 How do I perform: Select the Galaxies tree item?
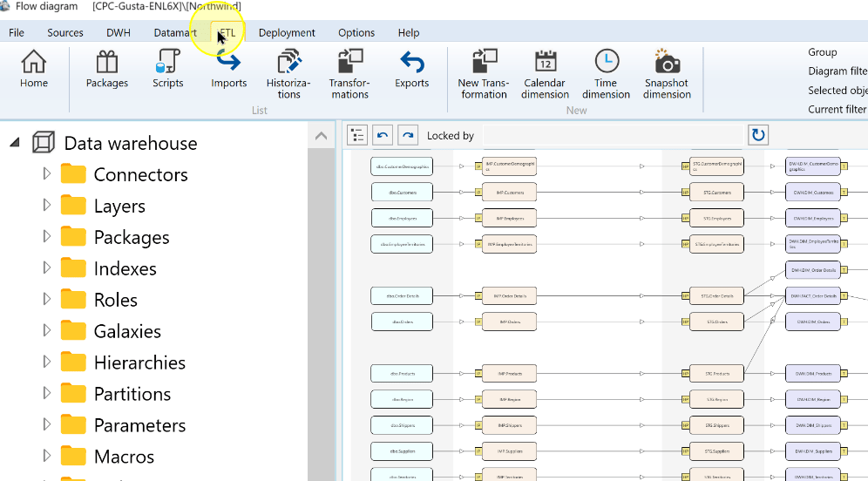(127, 331)
